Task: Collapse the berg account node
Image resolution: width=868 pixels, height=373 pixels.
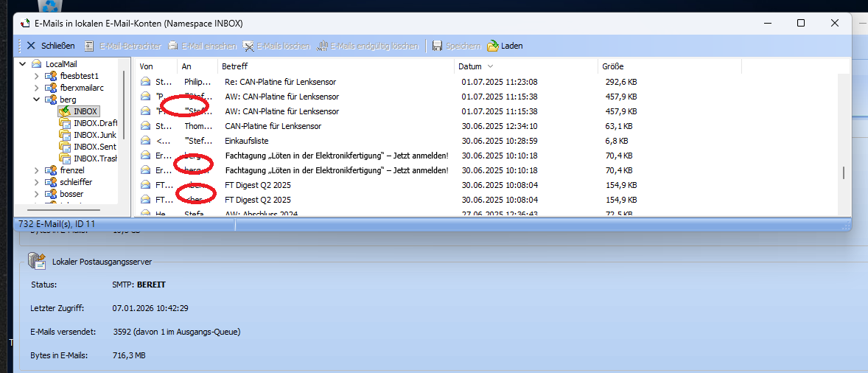Action: (37, 100)
